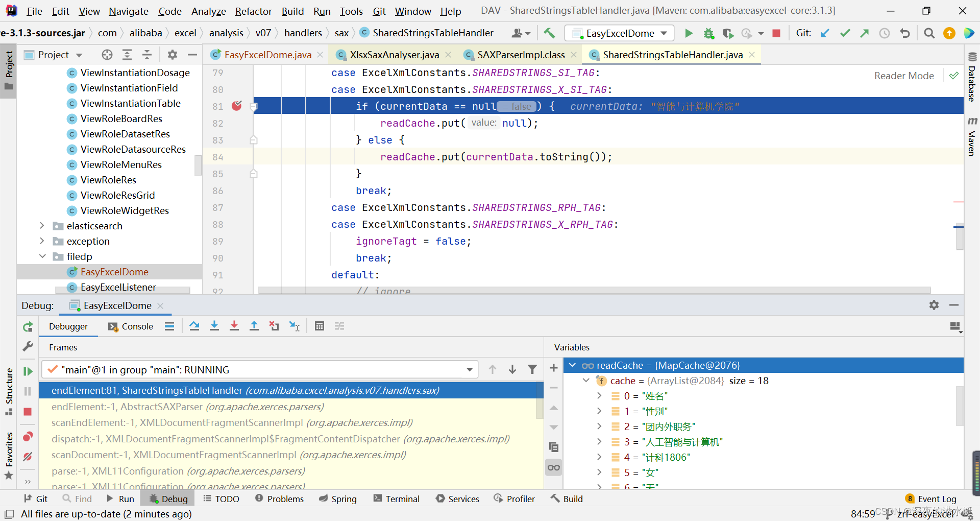Add new watch plus icon
Image resolution: width=980 pixels, height=521 pixels.
pos(554,368)
